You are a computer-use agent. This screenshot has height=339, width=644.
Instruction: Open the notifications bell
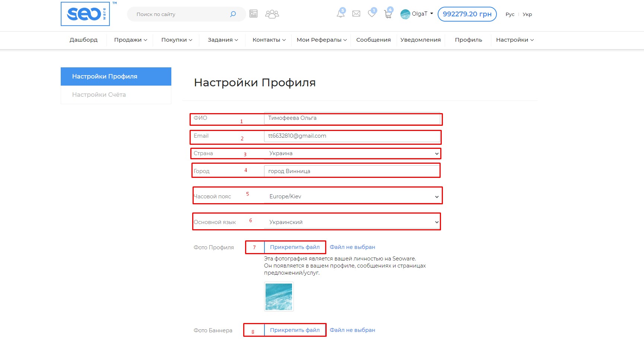[x=340, y=14]
